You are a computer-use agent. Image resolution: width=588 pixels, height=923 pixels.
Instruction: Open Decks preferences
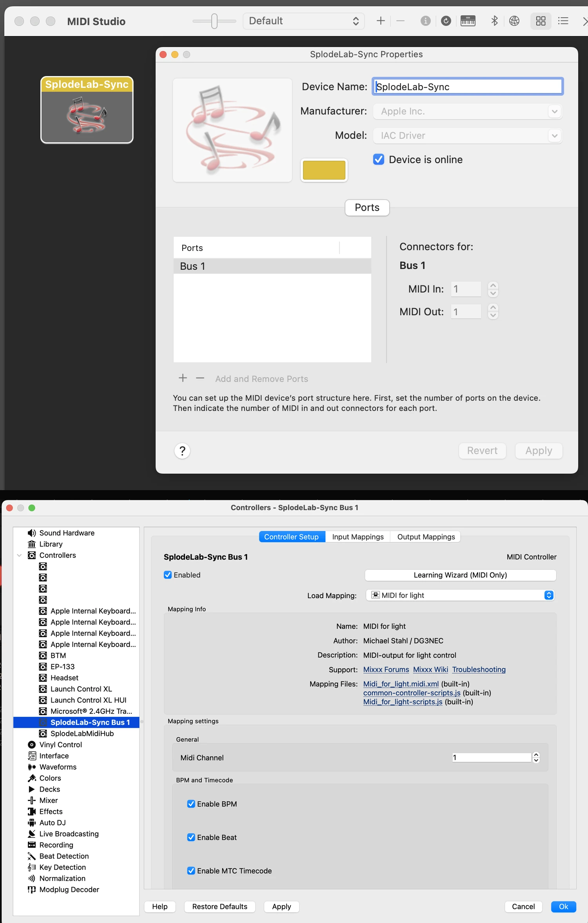pos(49,789)
